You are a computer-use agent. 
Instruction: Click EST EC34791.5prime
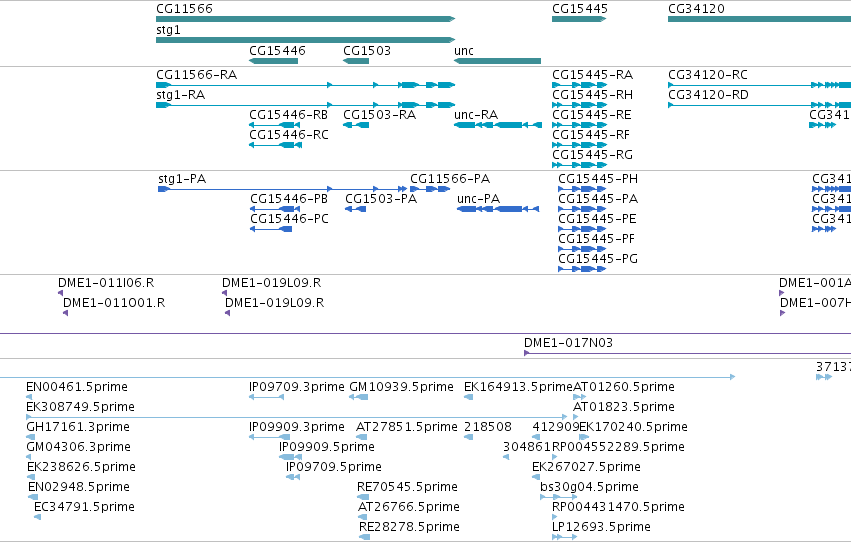84,507
